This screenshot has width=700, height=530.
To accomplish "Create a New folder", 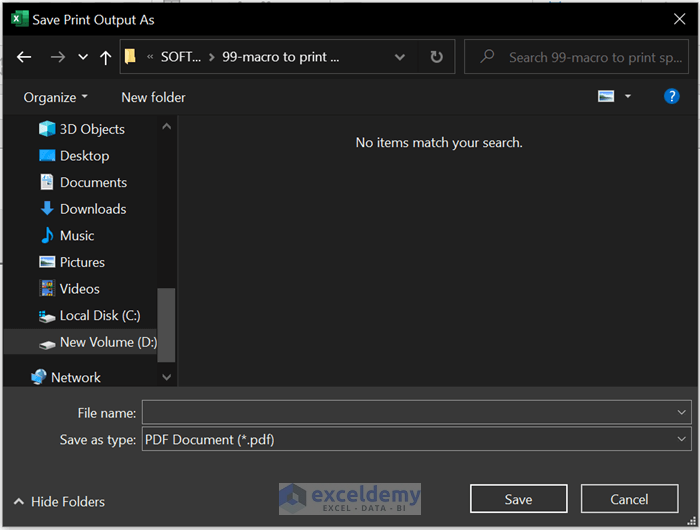I will [153, 97].
